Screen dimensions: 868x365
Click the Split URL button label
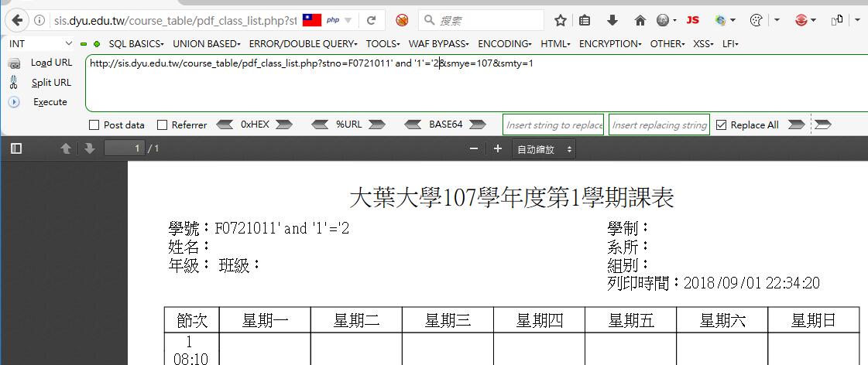(51, 83)
